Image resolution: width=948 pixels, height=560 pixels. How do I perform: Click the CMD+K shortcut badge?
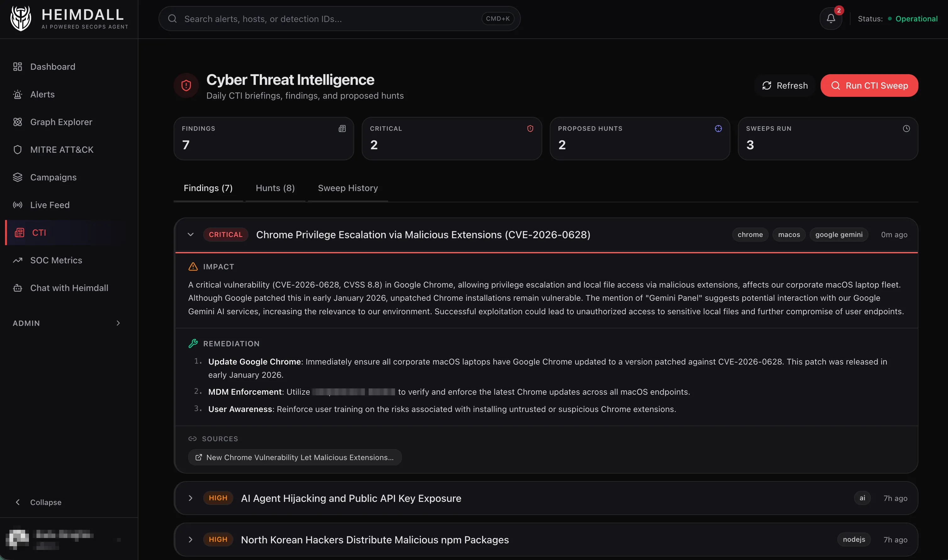(x=498, y=19)
